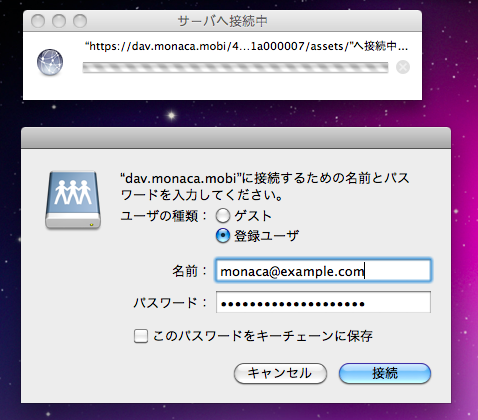Click the connection progress bar
The width and height of the screenshot is (478, 420).
(x=235, y=67)
